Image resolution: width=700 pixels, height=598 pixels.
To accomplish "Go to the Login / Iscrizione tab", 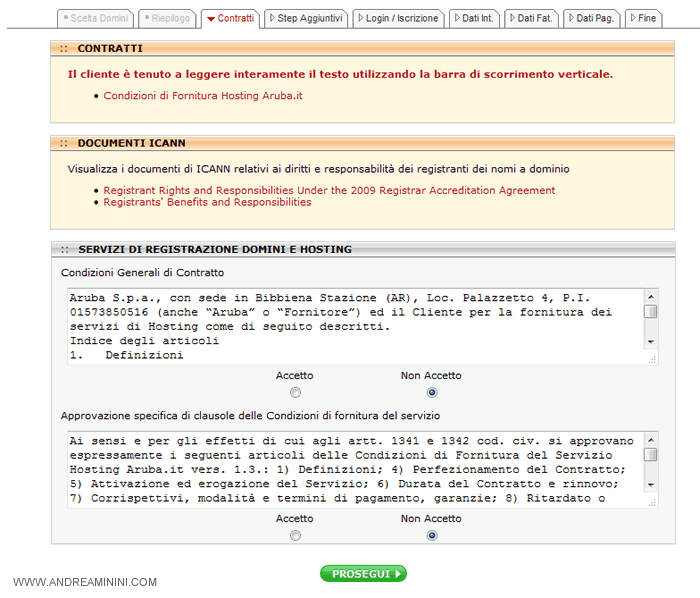I will [x=398, y=18].
